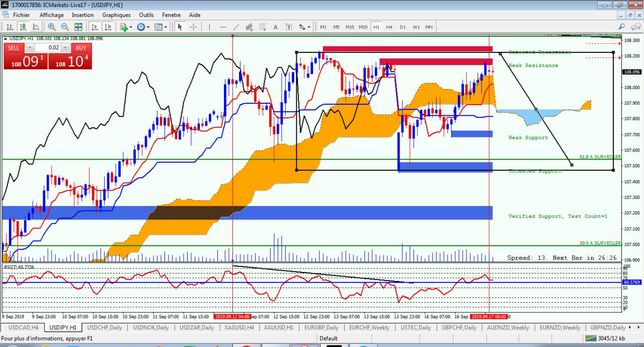Image resolution: width=644 pixels, height=347 pixels.
Task: Expand the arrows tool dropdown arrow
Action: click(x=309, y=27)
